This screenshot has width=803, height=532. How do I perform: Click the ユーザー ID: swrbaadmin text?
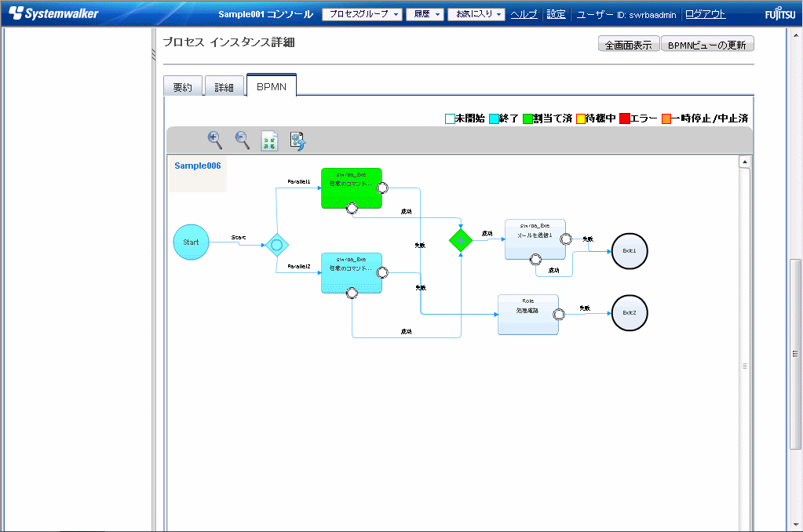[x=626, y=15]
